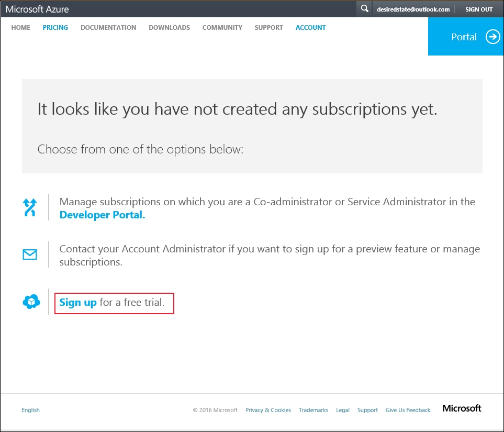Go to the Documentation section

(x=108, y=28)
